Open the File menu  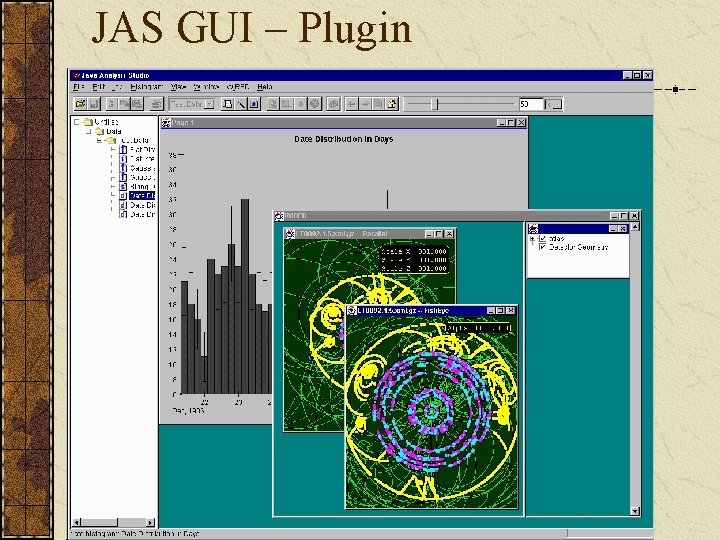[79, 87]
